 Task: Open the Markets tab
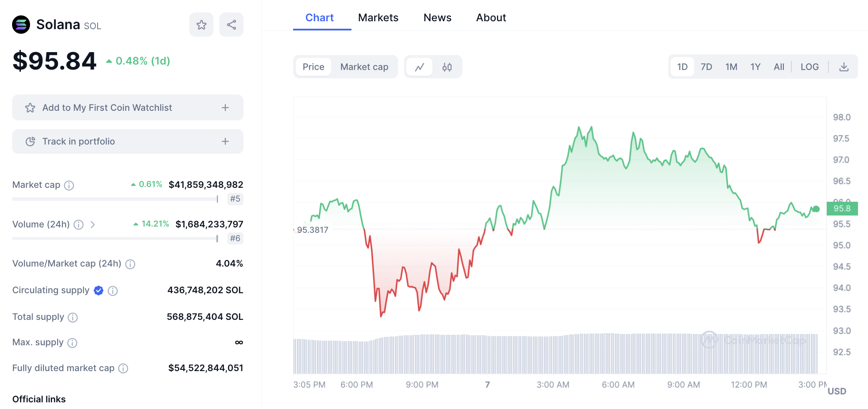(378, 18)
